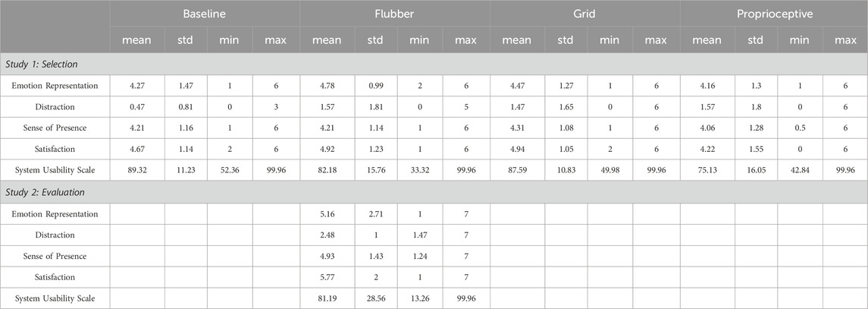Select Study 2 Satisfaction mean 5.77
Image resolution: width=868 pixels, height=309 pixels.
pyautogui.click(x=327, y=277)
